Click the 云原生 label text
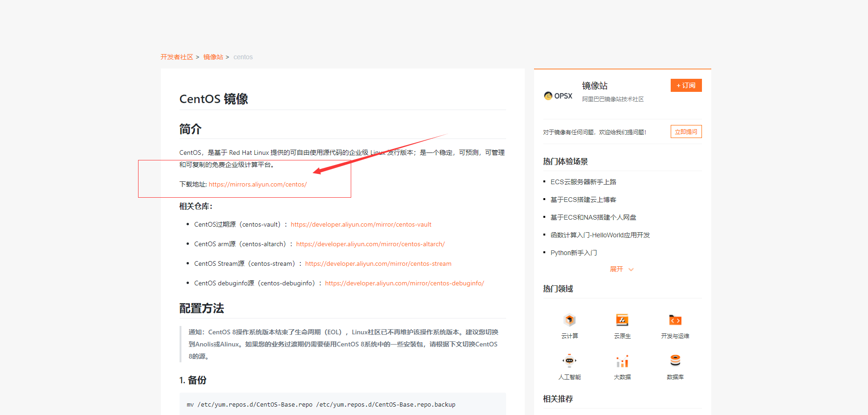 622,336
